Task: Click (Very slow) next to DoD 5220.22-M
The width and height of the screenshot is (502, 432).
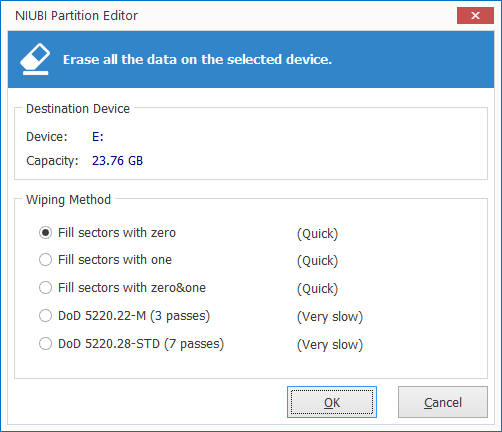Action: pos(330,316)
